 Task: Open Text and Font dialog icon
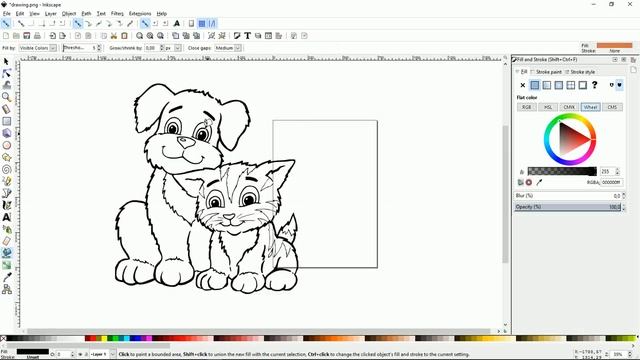[x=247, y=36]
